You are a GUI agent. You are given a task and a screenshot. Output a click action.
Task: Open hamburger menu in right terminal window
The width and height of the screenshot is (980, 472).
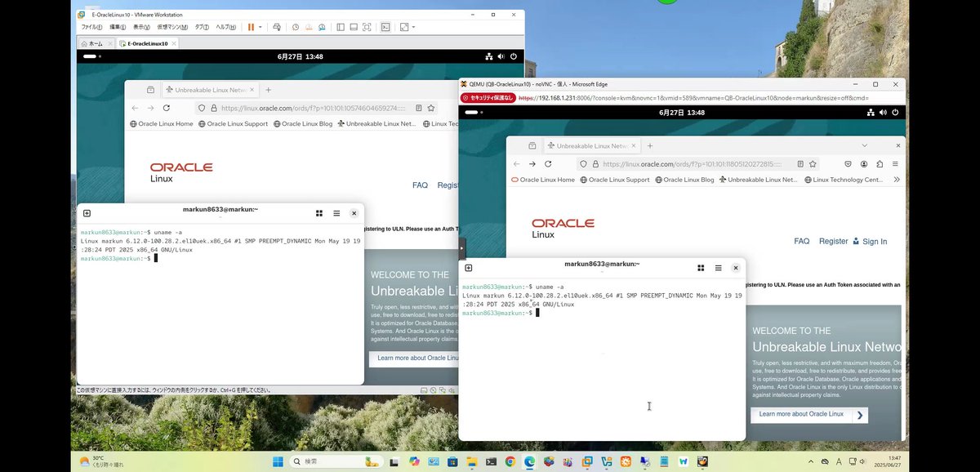[x=718, y=268]
